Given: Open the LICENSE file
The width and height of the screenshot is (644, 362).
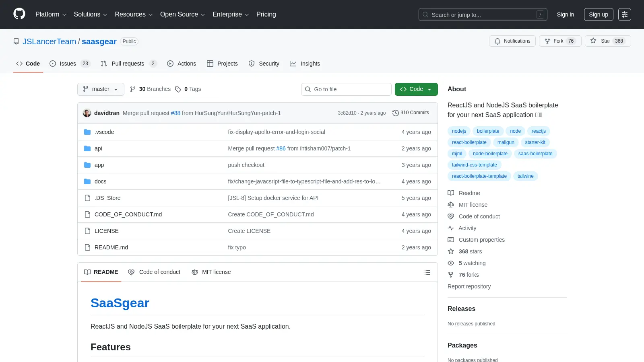Looking at the screenshot, I should point(106,231).
